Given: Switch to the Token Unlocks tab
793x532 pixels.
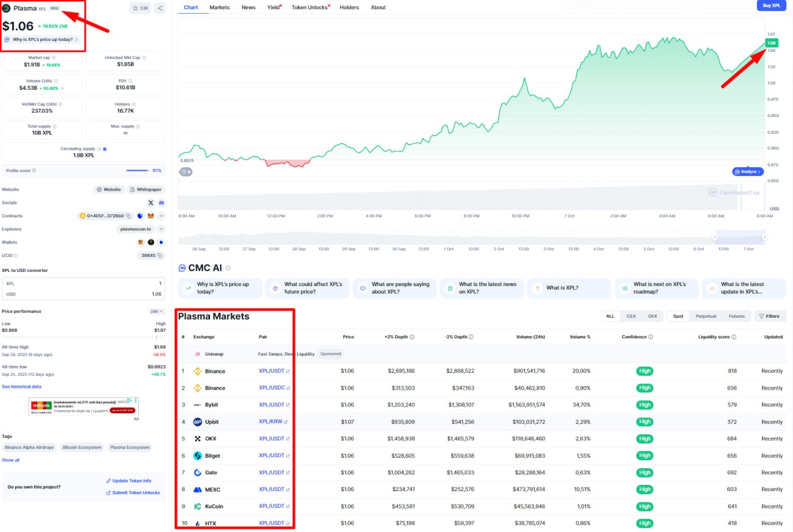Looking at the screenshot, I should point(310,7).
